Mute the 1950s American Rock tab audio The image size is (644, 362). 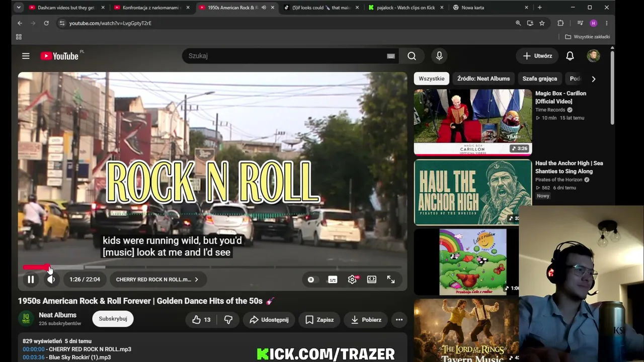[264, 8]
